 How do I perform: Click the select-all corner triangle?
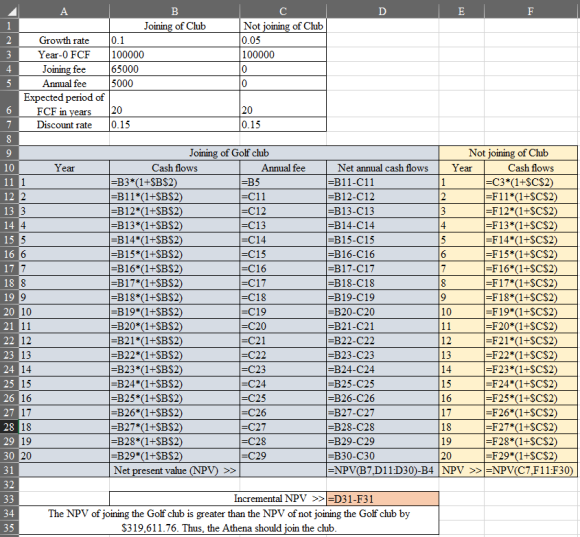point(9,11)
